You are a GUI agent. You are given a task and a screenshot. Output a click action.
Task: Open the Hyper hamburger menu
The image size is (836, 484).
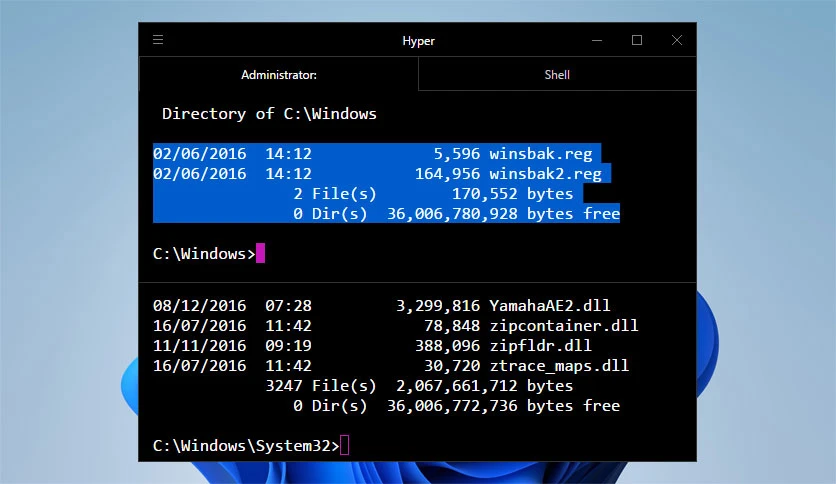click(158, 40)
